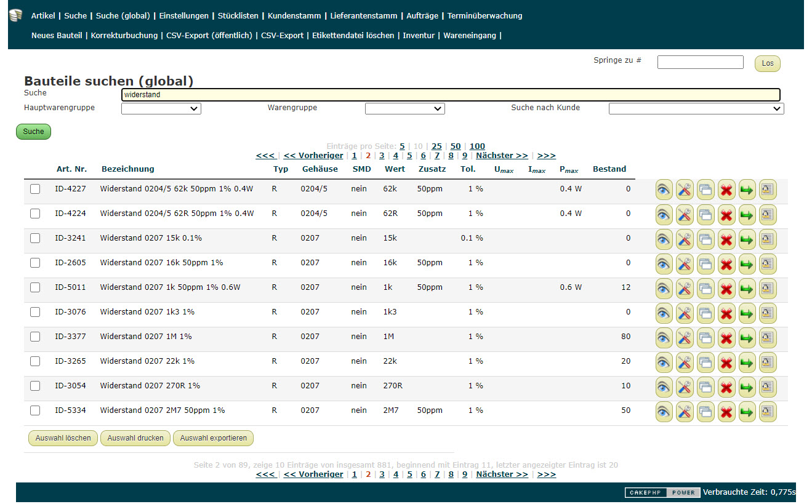Click the Springe zu # input field
The height and width of the screenshot is (504, 812).
(700, 62)
